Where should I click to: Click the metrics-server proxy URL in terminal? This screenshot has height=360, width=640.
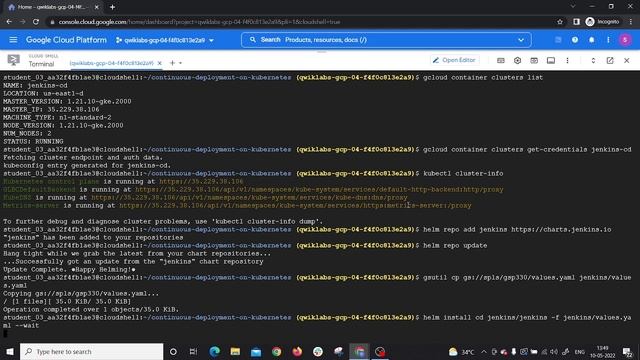point(295,206)
